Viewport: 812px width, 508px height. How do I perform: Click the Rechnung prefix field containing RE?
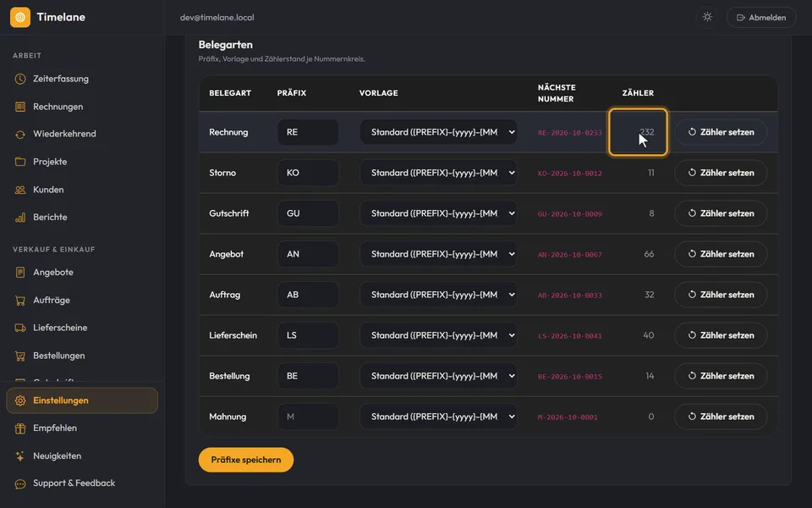coord(308,132)
